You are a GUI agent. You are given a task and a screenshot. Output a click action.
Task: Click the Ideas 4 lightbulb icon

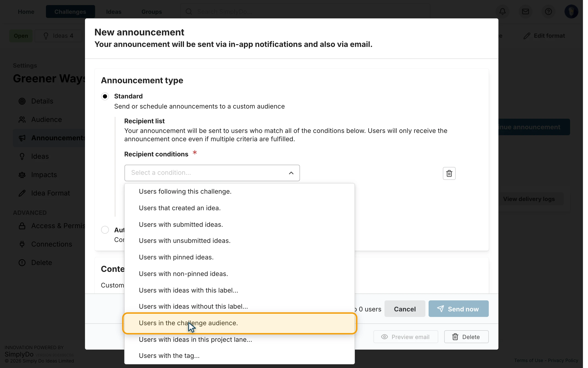point(46,36)
